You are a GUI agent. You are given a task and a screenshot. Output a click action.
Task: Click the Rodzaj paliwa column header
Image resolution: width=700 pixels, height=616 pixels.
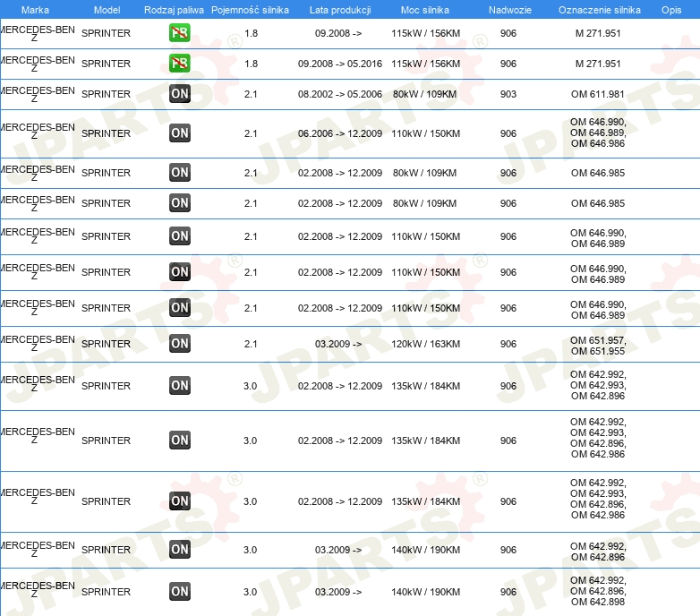click(174, 10)
